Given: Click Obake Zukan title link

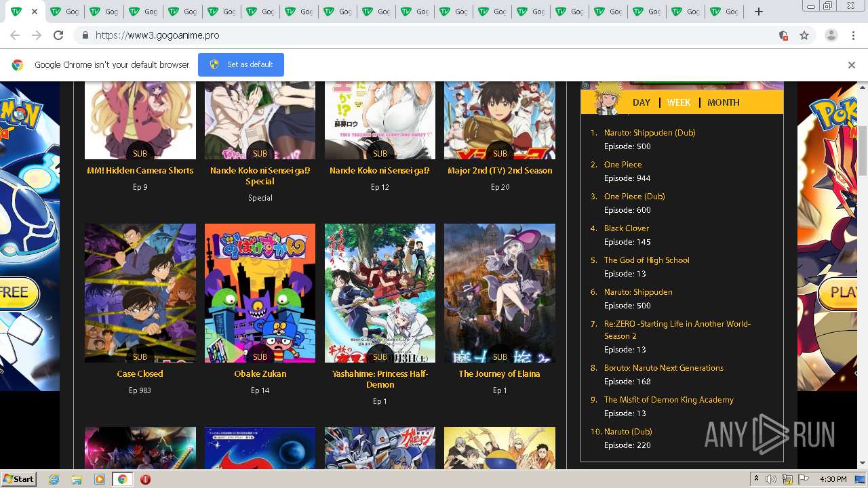Looking at the screenshot, I should coord(260,374).
